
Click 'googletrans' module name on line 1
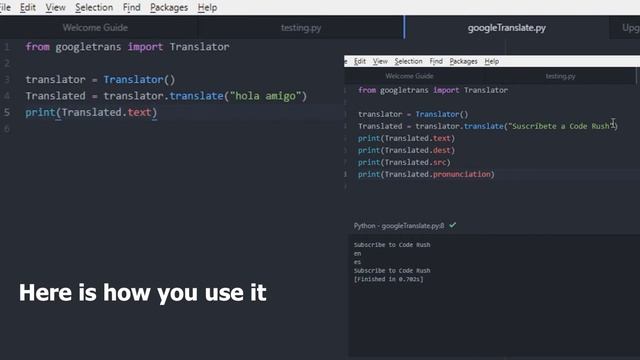pos(88,47)
